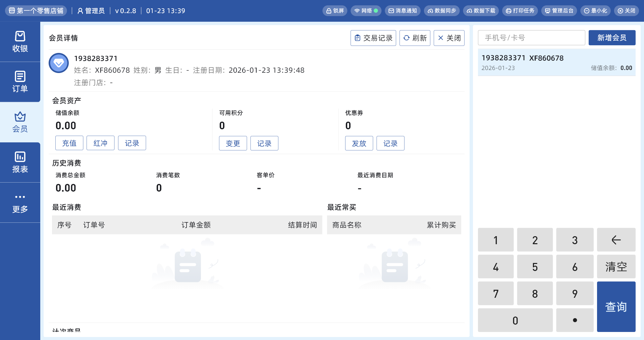The width and height of the screenshot is (644, 340).
Task: Click 变更 to change available points
Action: [233, 143]
